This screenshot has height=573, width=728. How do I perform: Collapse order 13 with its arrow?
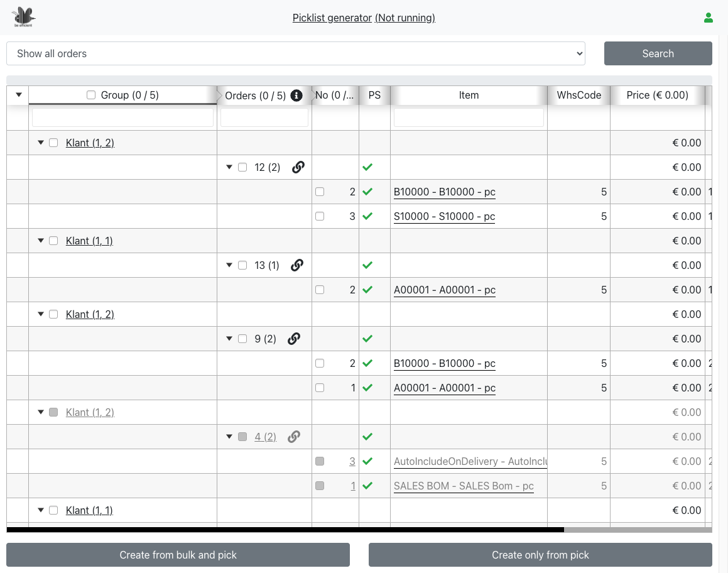[229, 265]
